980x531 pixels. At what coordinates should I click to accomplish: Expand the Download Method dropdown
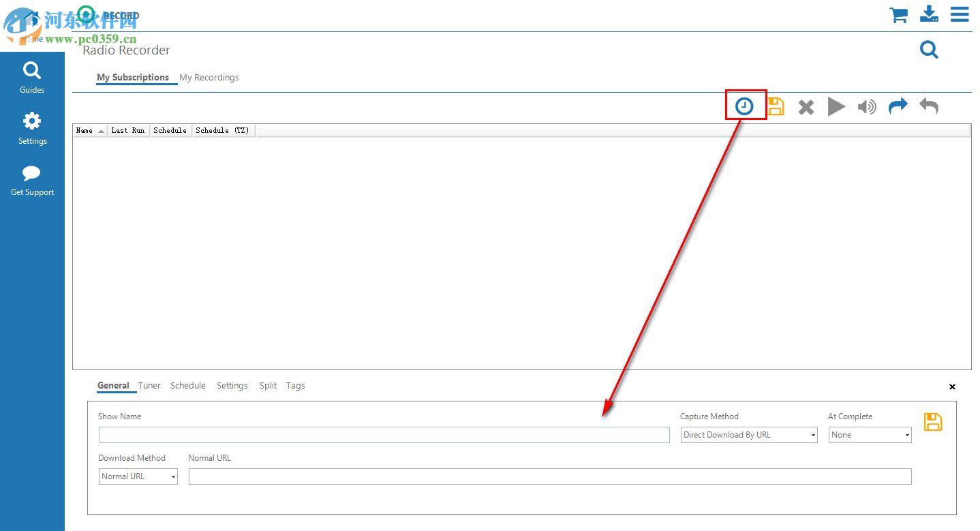click(138, 476)
